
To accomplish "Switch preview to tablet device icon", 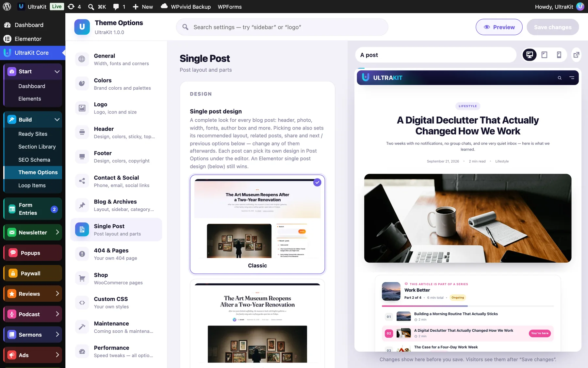I will (544, 55).
